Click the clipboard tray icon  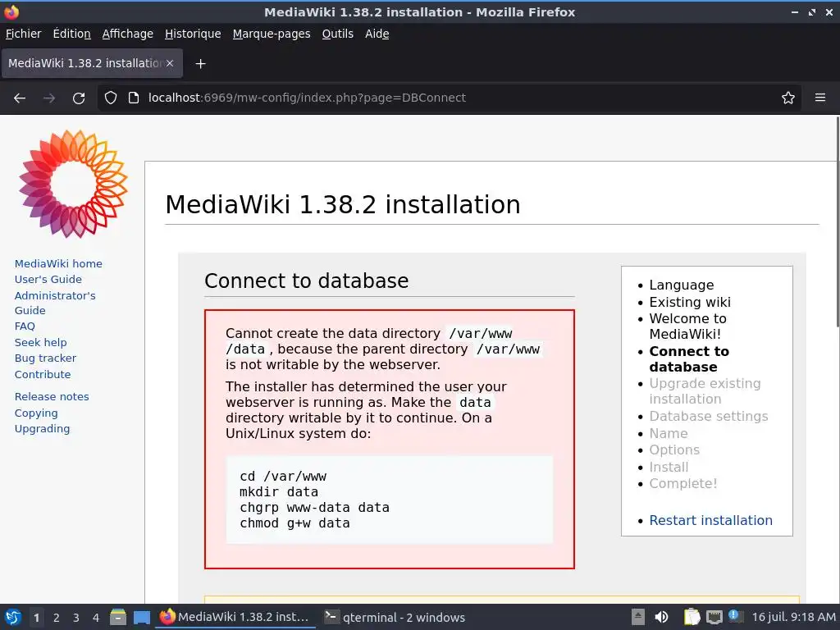[692, 617]
